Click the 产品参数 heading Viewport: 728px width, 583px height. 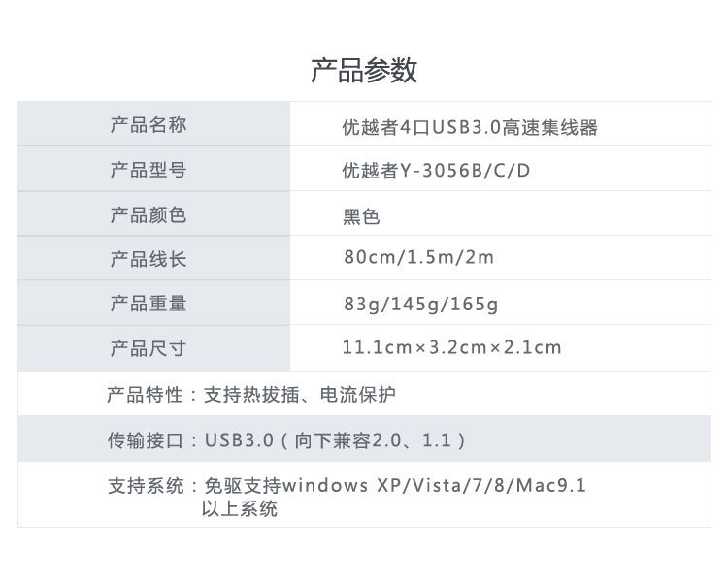(x=364, y=71)
